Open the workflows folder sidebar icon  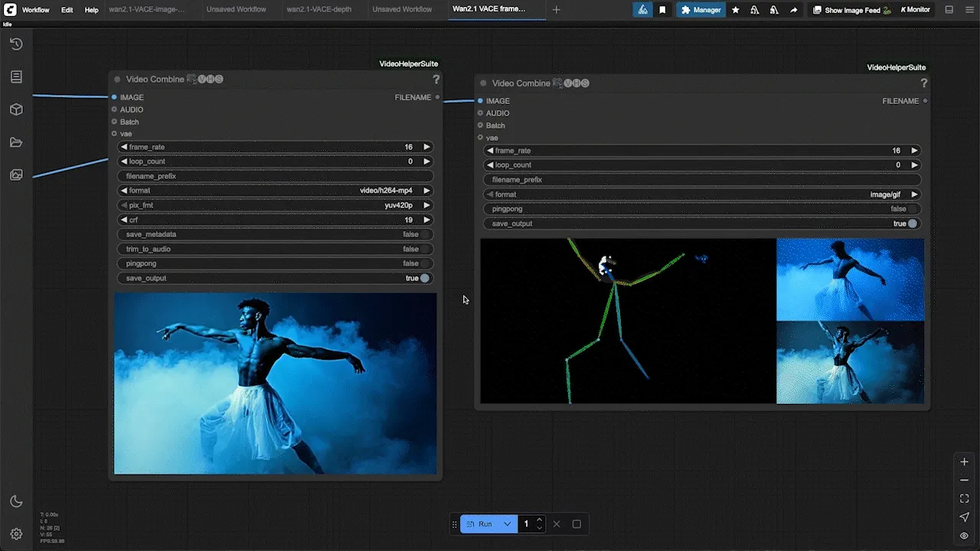[16, 142]
